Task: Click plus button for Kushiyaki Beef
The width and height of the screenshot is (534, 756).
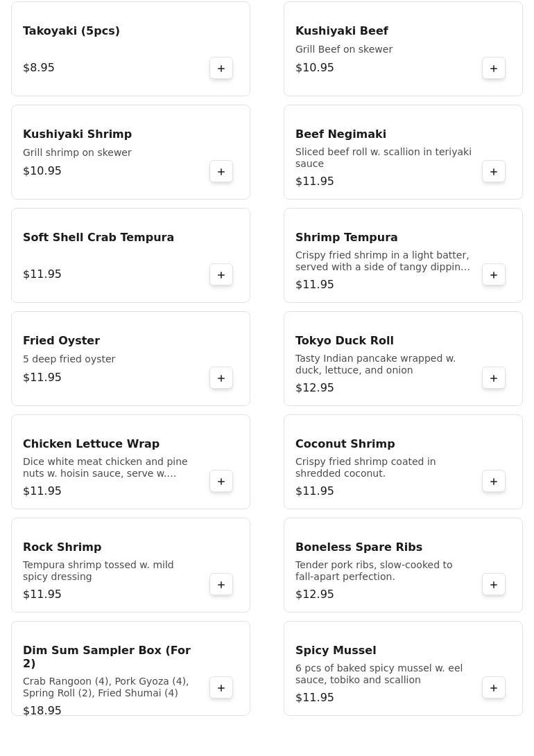Action: 494,69
